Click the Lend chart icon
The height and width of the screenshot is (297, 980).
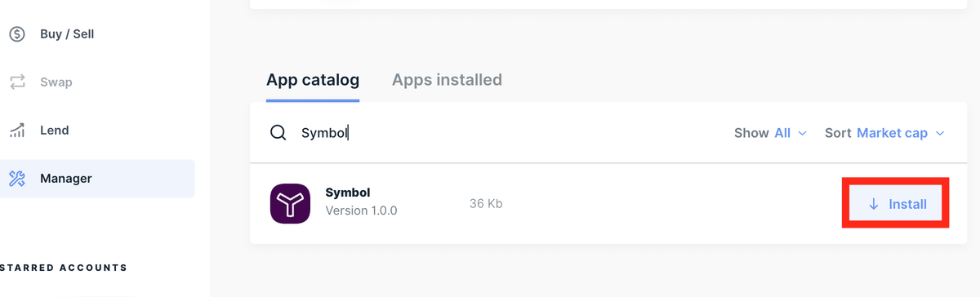17,131
